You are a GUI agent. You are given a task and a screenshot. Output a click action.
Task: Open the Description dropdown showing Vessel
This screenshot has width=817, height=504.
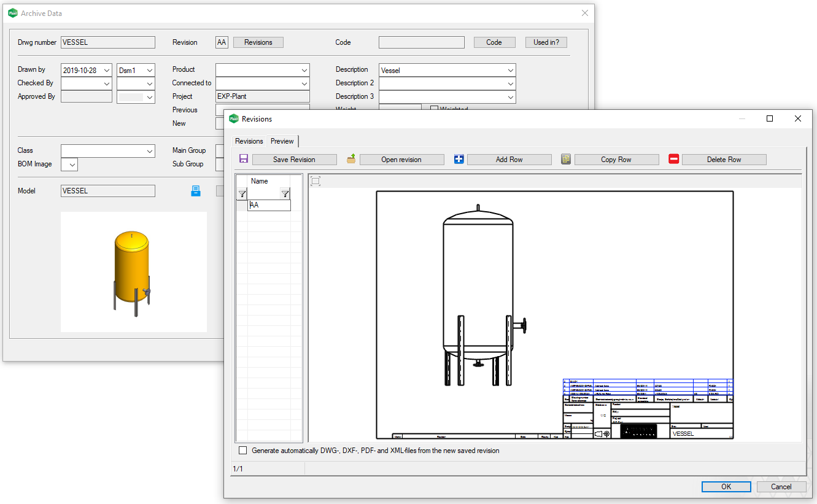510,71
